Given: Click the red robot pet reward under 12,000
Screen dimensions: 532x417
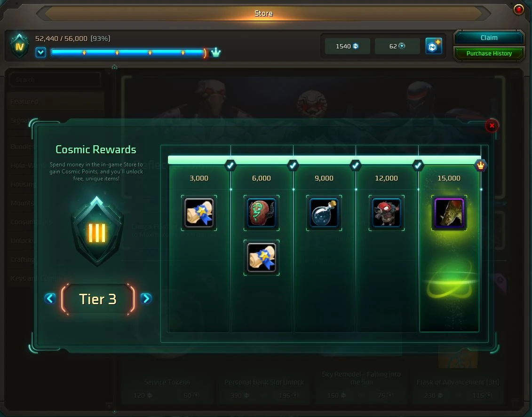Looking at the screenshot, I should [387, 213].
